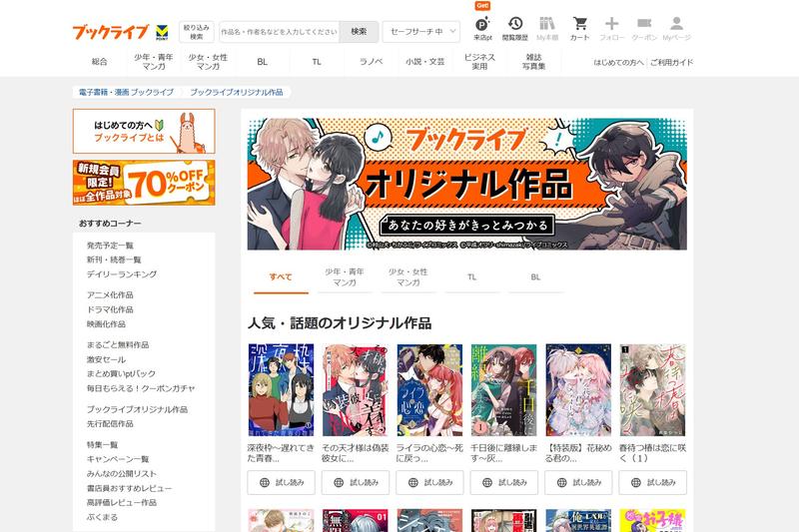Select the BL filter tab
Viewport: 799px width, 532px height.
pos(535,276)
